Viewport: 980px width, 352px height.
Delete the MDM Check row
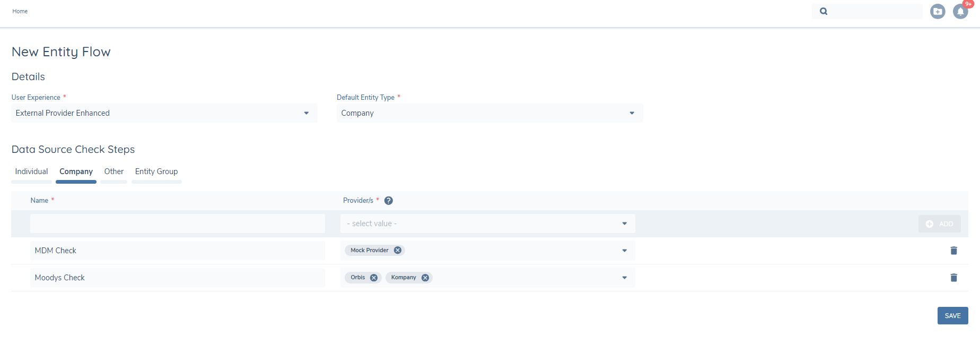pyautogui.click(x=953, y=251)
